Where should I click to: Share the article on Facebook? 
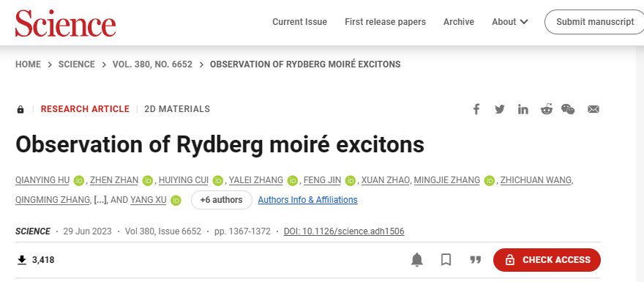(x=476, y=109)
